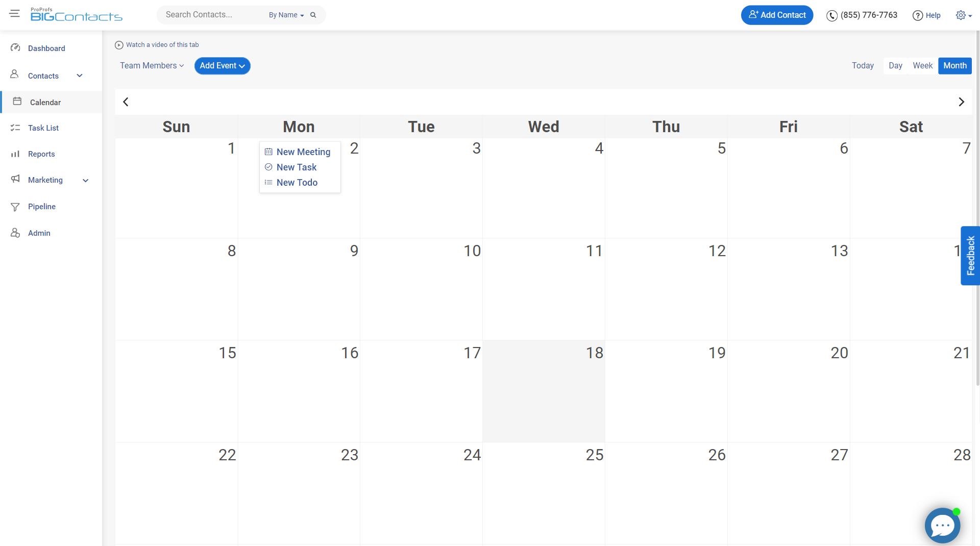The height and width of the screenshot is (546, 980).
Task: Open the Task List page
Action: coord(43,128)
